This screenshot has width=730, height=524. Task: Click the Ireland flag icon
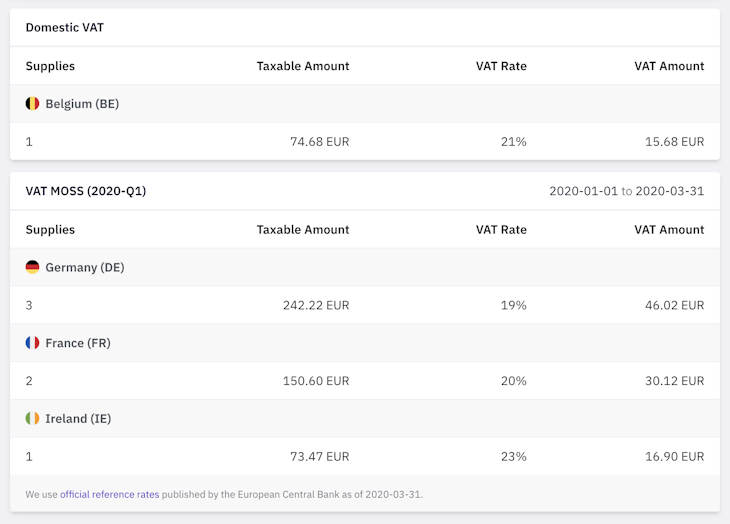coord(33,419)
